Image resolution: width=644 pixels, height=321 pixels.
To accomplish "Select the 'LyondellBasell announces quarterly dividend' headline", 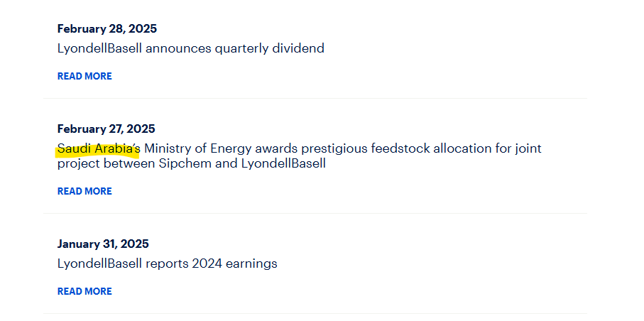I will [x=191, y=48].
